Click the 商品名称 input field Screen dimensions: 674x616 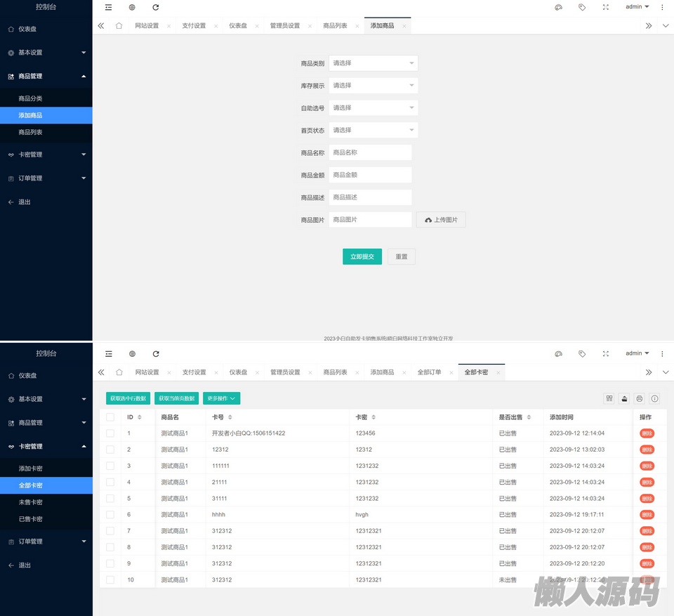(x=370, y=152)
